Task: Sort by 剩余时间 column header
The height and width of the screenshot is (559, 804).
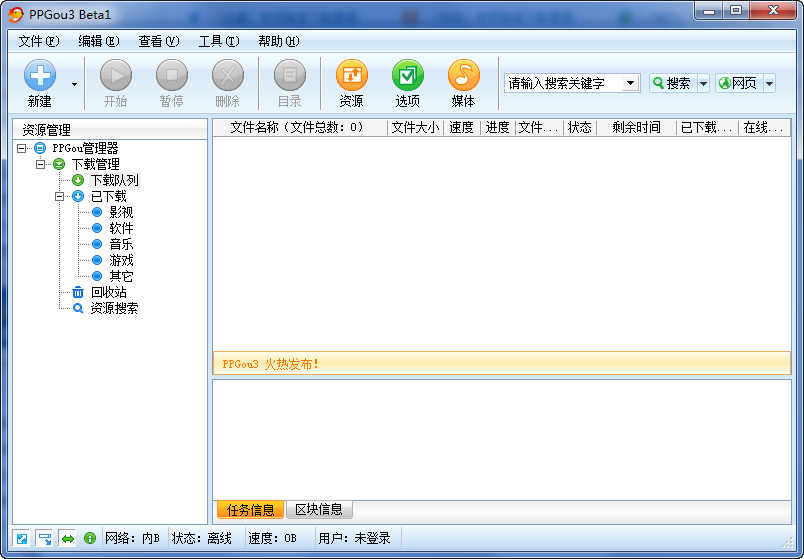Action: [x=636, y=128]
